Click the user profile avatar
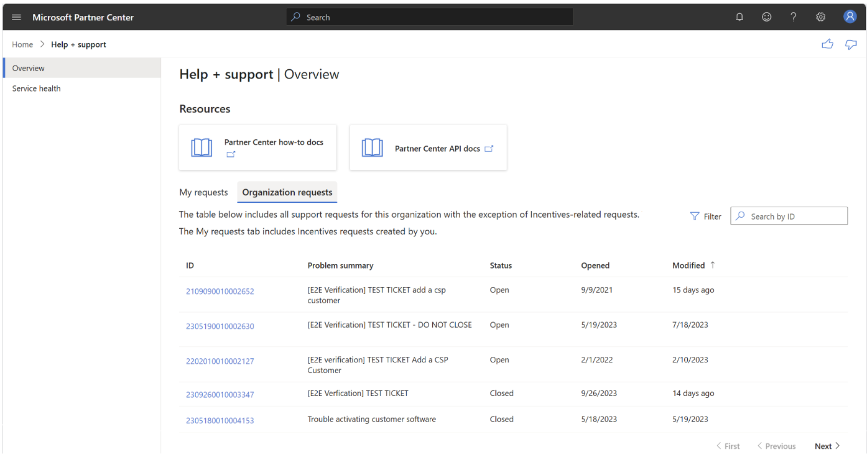The height and width of the screenshot is (460, 868). pos(850,16)
